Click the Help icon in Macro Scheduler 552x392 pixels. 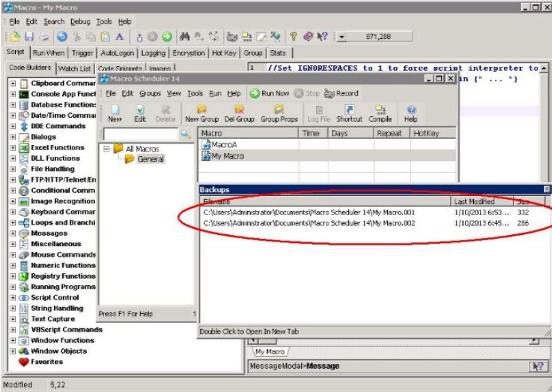tap(411, 113)
